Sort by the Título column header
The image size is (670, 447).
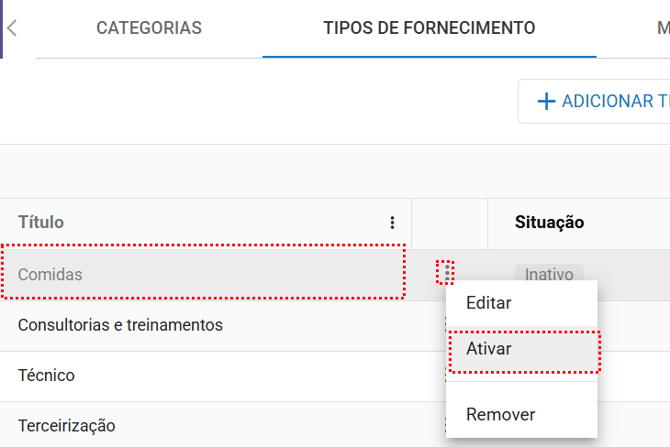[x=41, y=222]
